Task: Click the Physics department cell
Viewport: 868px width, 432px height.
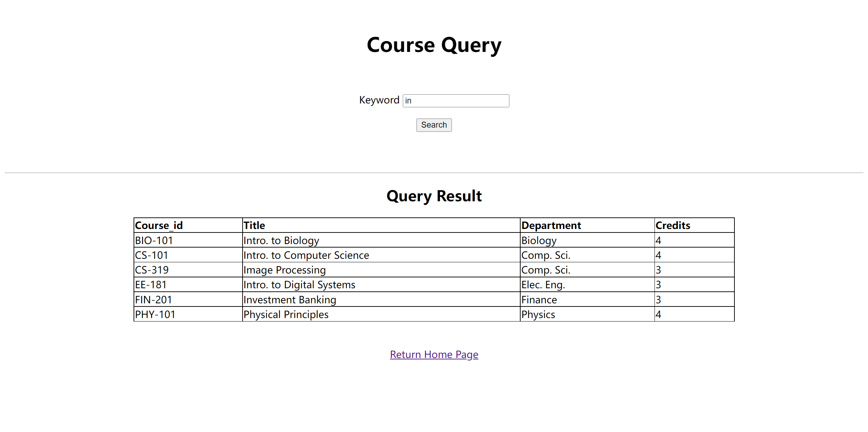Action: pyautogui.click(x=538, y=315)
